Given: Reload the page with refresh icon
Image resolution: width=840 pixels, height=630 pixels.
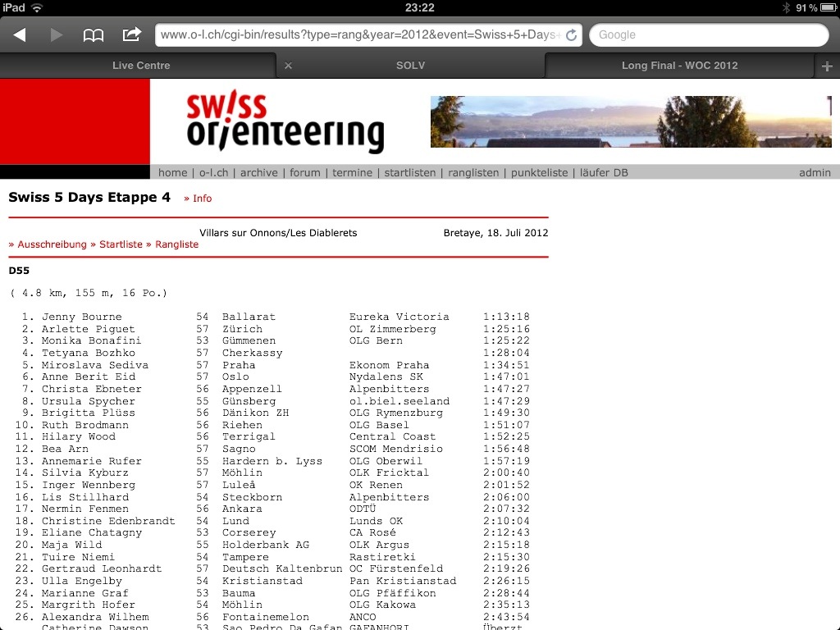Looking at the screenshot, I should [571, 34].
